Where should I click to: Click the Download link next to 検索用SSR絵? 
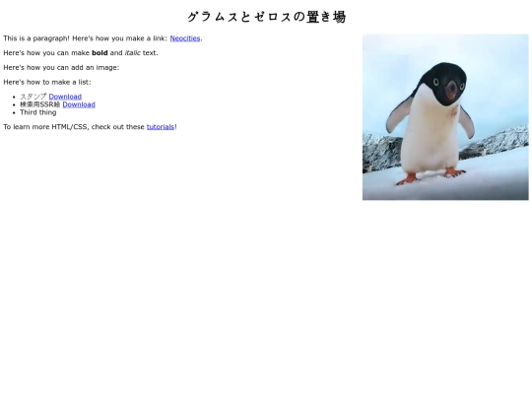pos(79,104)
